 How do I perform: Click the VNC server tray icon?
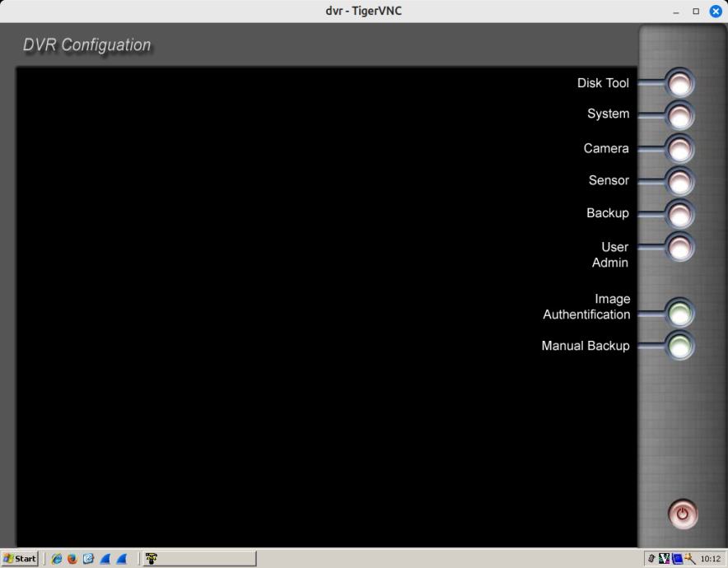[x=664, y=559]
